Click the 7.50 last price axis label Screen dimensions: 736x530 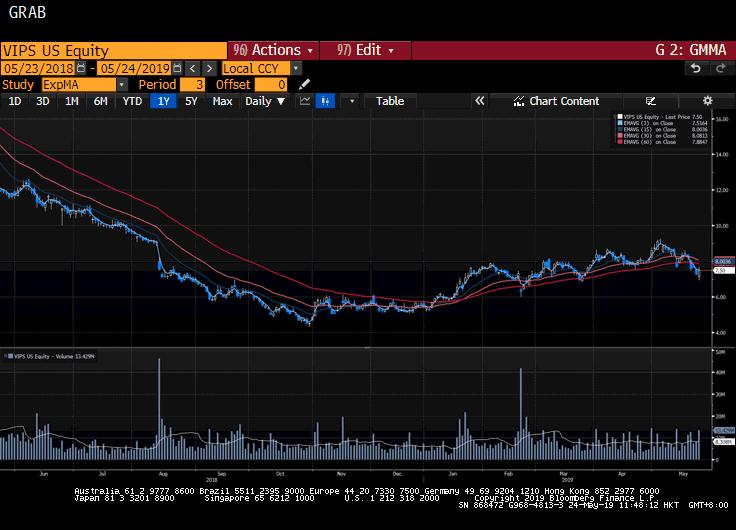pos(723,271)
